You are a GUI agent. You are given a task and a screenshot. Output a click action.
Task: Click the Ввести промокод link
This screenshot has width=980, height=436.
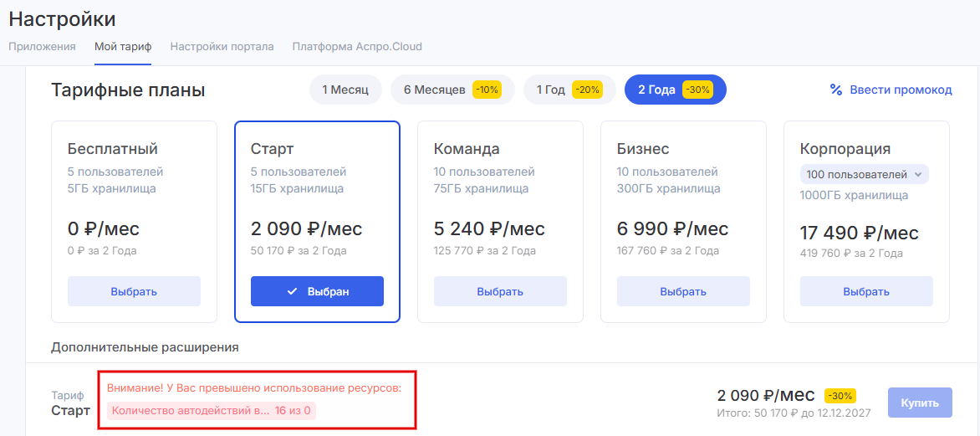901,90
